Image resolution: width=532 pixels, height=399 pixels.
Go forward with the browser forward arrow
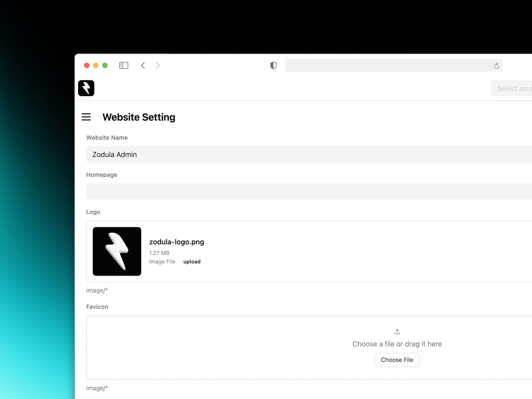[158, 65]
